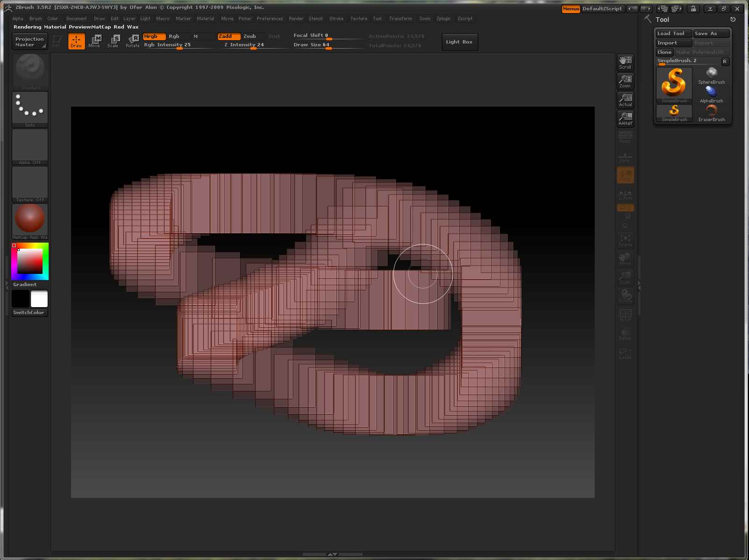Open the Stencil menu
749x560 pixels.
tap(316, 19)
